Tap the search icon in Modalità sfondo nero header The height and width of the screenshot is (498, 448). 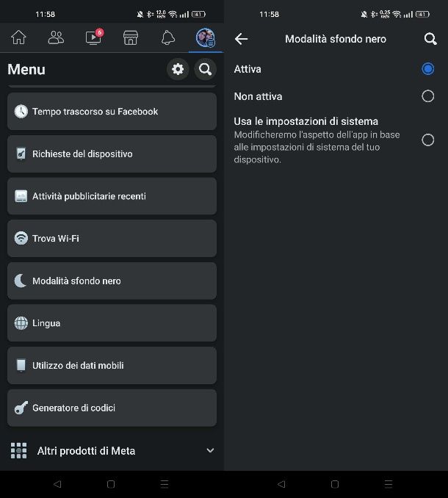pyautogui.click(x=430, y=39)
